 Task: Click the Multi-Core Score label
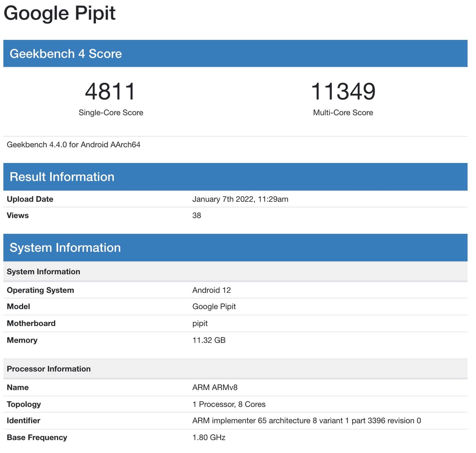(x=343, y=113)
